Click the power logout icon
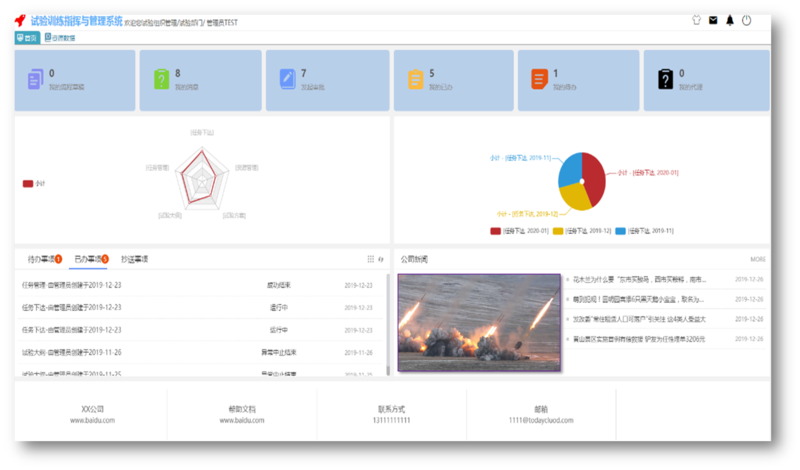Image resolution: width=800 pixels, height=470 pixels. [x=746, y=20]
